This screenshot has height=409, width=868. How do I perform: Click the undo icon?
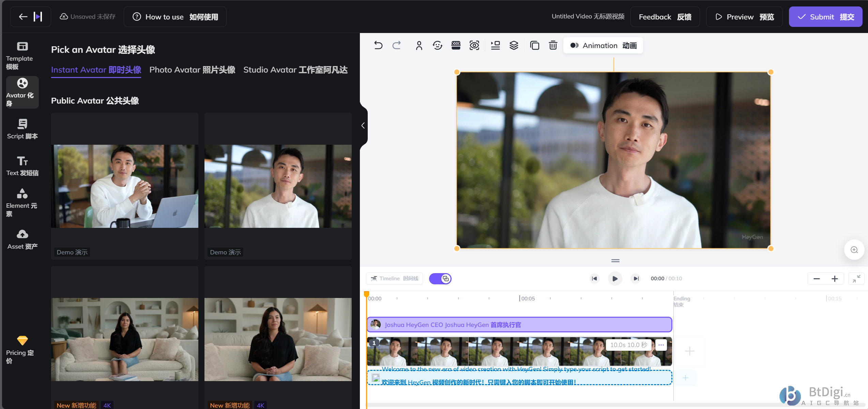point(378,45)
